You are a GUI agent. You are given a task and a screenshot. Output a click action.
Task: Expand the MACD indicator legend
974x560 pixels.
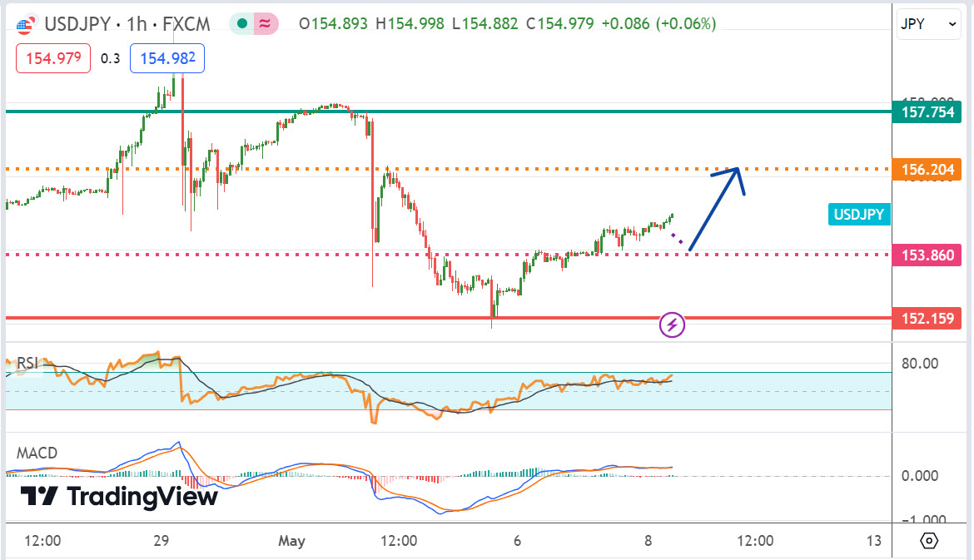tap(37, 453)
